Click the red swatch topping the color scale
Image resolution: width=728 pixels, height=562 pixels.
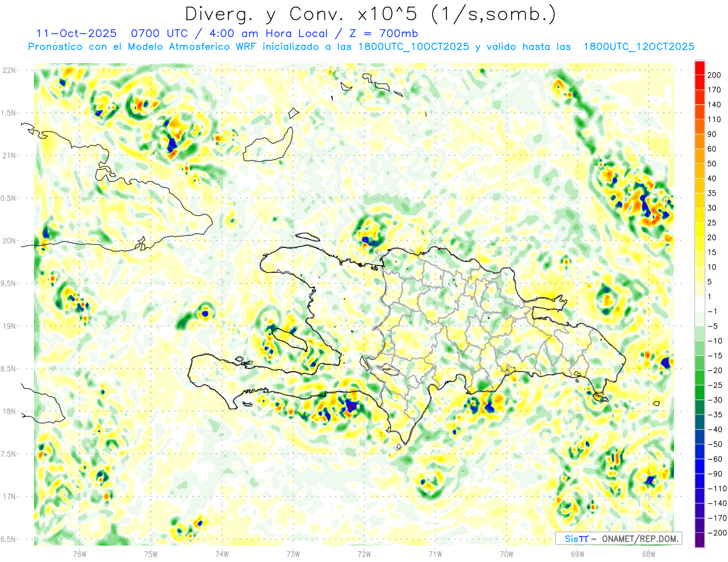tap(699, 67)
